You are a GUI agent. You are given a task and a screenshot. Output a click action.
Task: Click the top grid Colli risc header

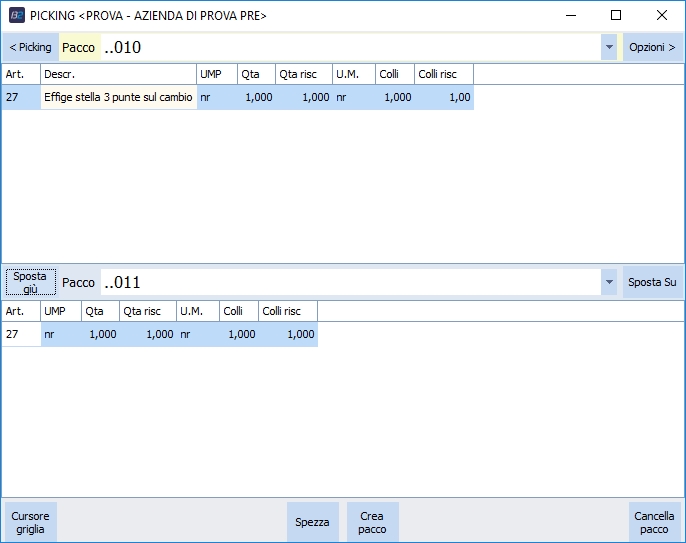tap(444, 74)
